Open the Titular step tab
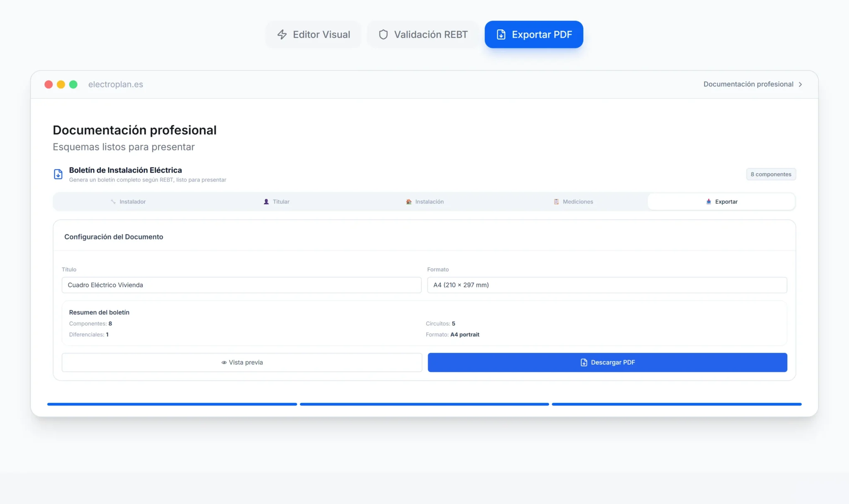 point(277,201)
